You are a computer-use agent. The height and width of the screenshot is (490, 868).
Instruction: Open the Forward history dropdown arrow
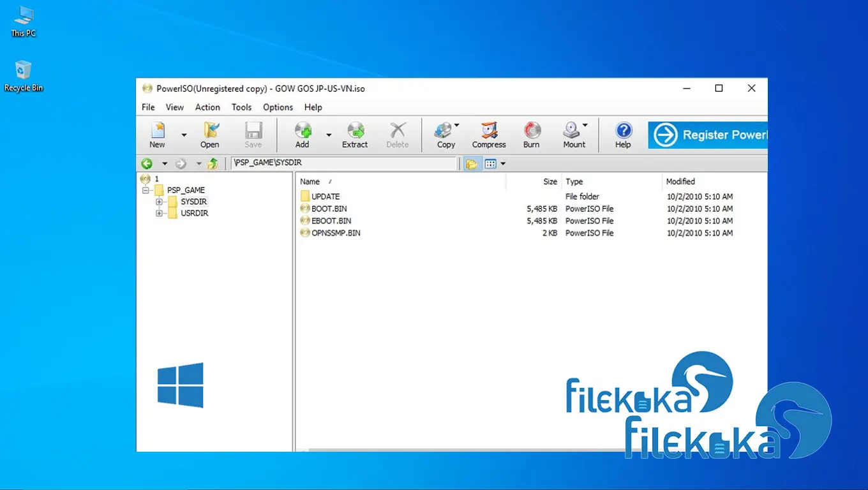[198, 164]
